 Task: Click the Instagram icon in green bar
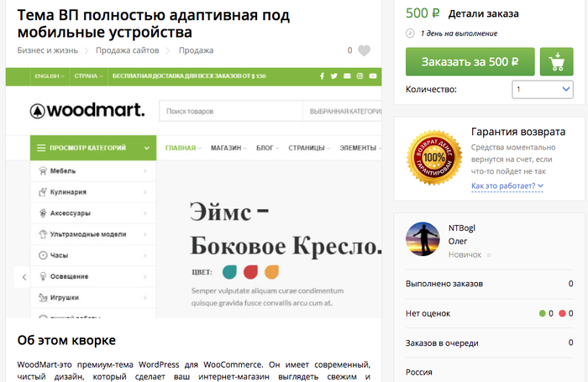click(x=360, y=76)
